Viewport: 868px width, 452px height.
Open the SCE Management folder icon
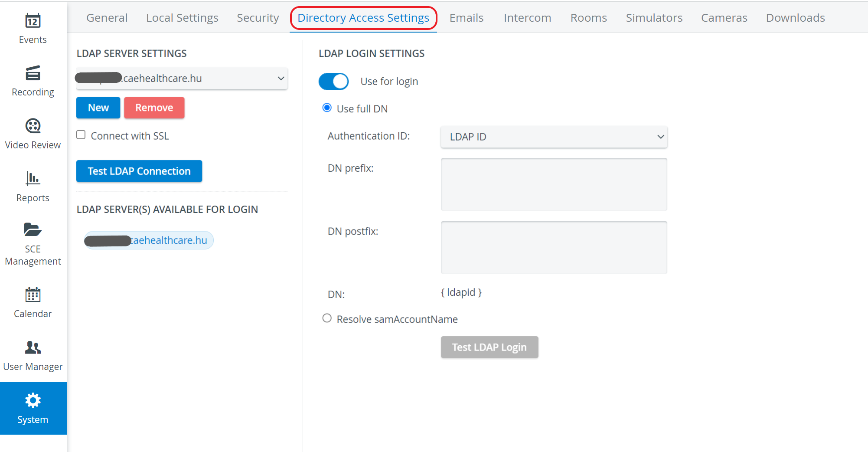pyautogui.click(x=33, y=229)
